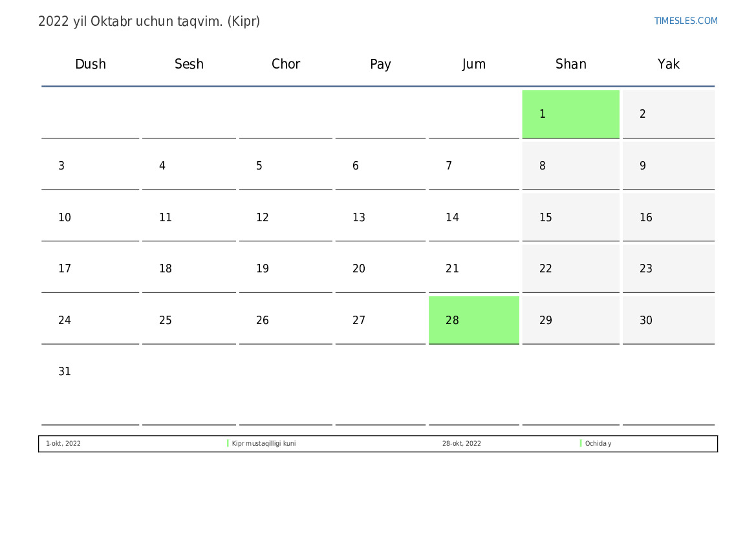Click the Yak weekday header

coord(668,64)
